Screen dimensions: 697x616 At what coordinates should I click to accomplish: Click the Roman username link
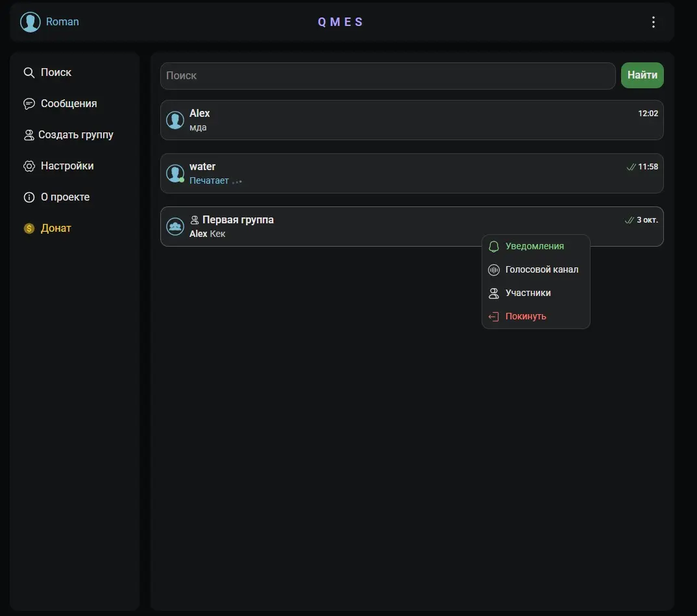[x=62, y=22]
